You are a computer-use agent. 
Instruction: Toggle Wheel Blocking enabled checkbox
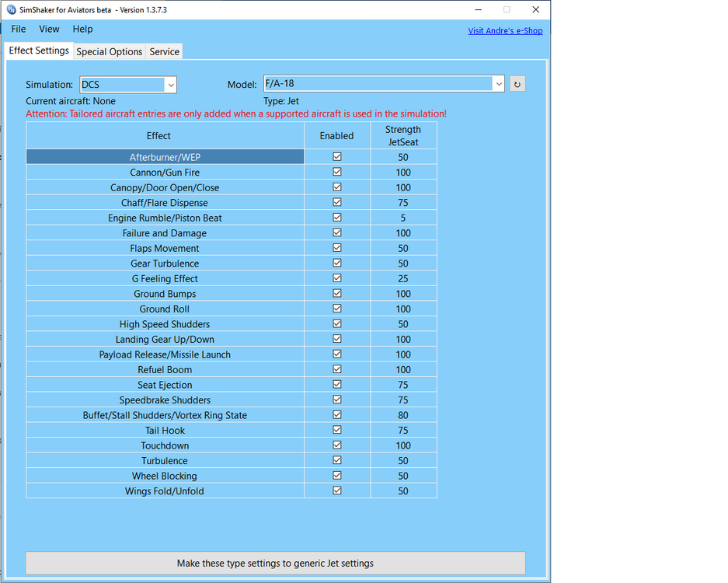pyautogui.click(x=337, y=475)
